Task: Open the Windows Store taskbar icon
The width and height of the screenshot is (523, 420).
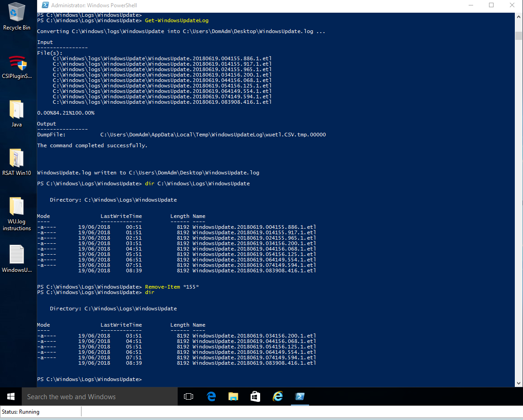Action: (255, 396)
